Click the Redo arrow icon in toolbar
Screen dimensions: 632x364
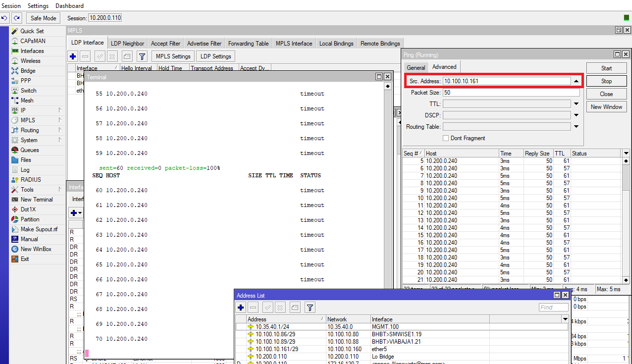[17, 18]
